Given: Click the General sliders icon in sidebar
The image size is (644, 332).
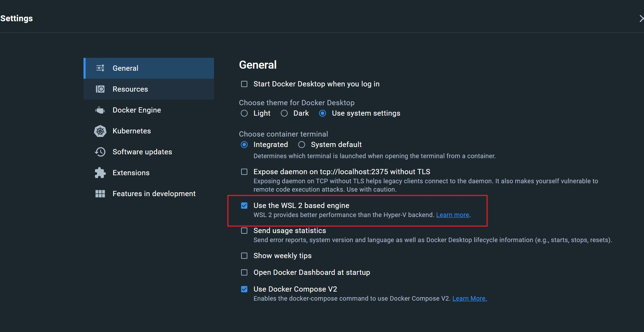Looking at the screenshot, I should pos(100,68).
